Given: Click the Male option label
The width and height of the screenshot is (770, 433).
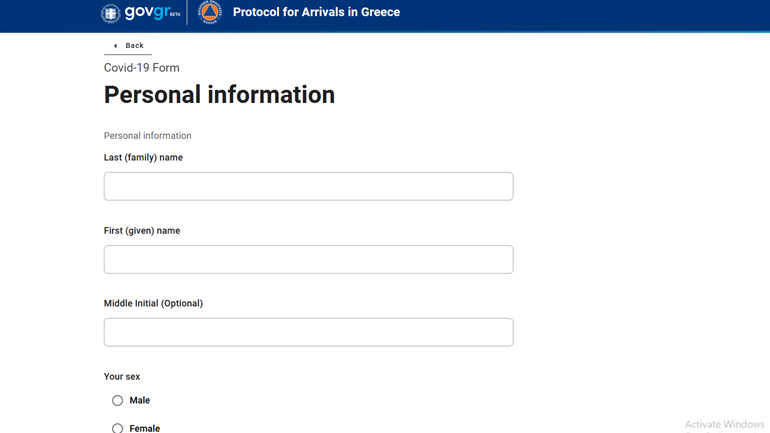Looking at the screenshot, I should pyautogui.click(x=140, y=400).
